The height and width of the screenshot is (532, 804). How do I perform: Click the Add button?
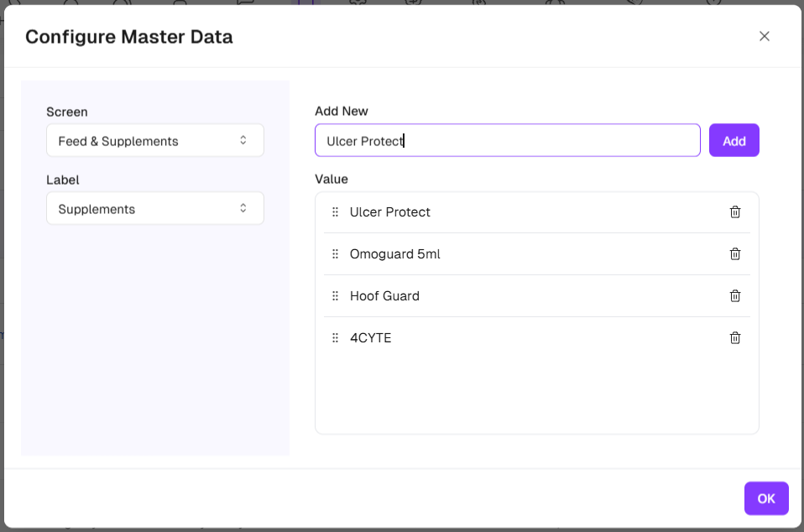[734, 141]
